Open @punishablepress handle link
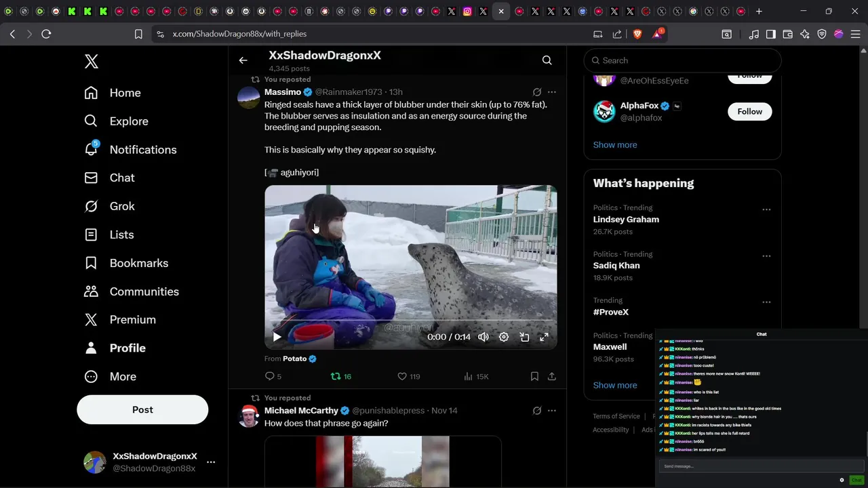Viewport: 868px width, 488px height. click(x=388, y=411)
